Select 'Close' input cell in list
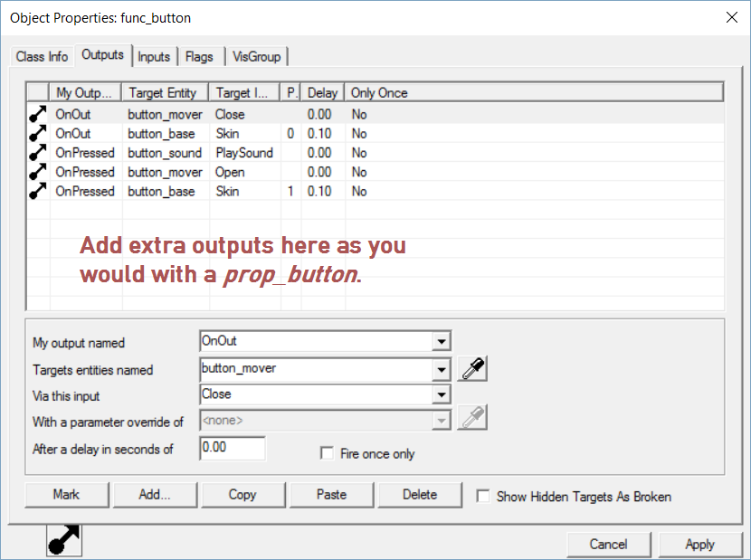Viewport: 751px width, 560px height. tap(230, 115)
